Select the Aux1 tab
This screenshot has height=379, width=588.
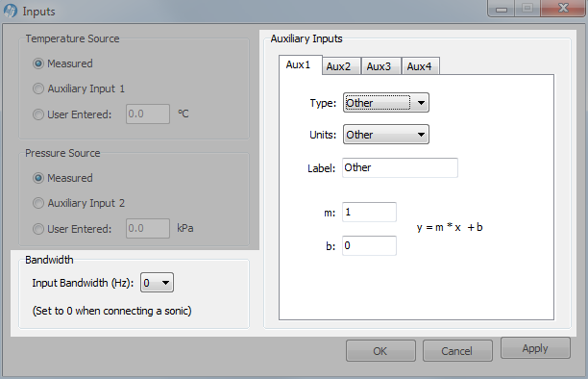coord(299,64)
